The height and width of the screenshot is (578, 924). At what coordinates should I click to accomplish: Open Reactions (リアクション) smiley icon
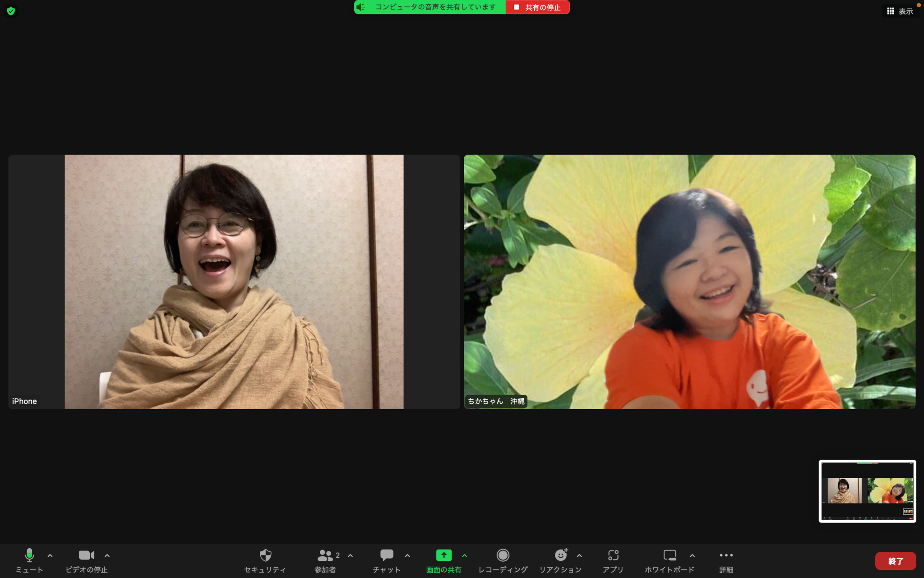pos(560,555)
